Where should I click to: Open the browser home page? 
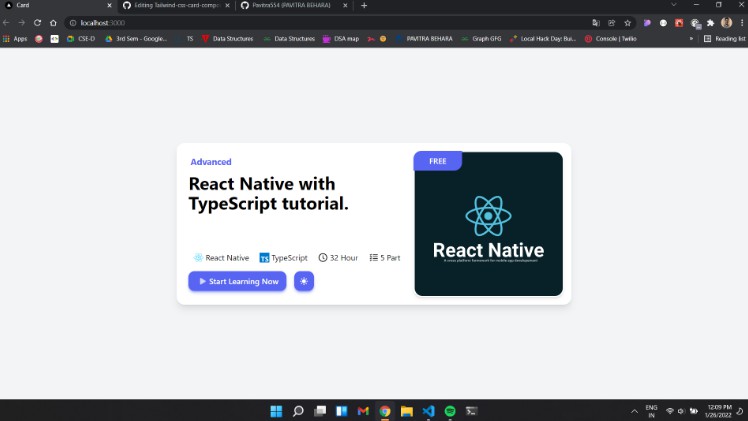pos(53,22)
